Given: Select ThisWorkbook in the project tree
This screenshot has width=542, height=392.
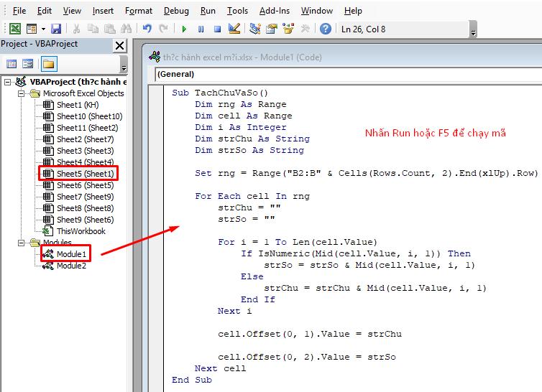Looking at the screenshot, I should 81,231.
